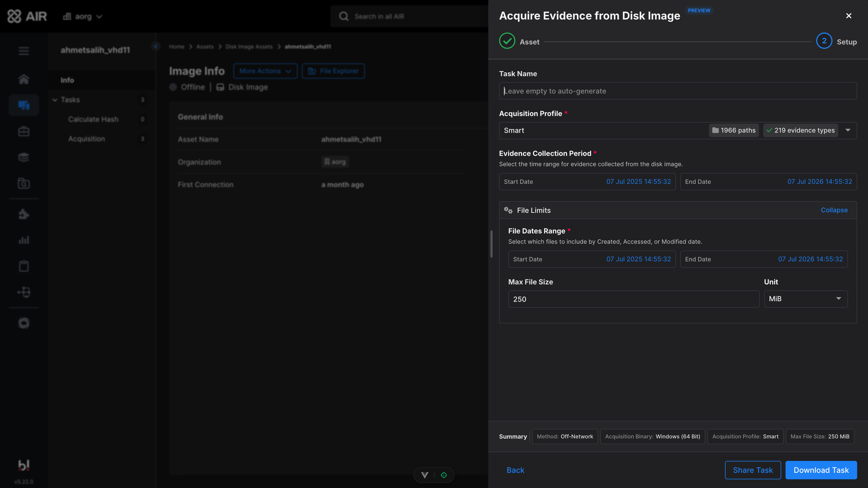This screenshot has height=488, width=868.
Task: Open Assets monitor sidebar icon
Action: (24, 105)
